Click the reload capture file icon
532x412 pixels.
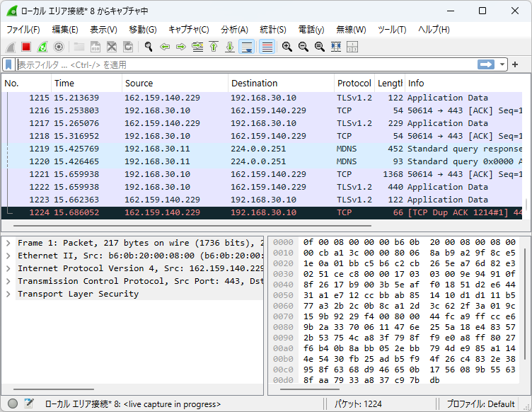(x=128, y=47)
